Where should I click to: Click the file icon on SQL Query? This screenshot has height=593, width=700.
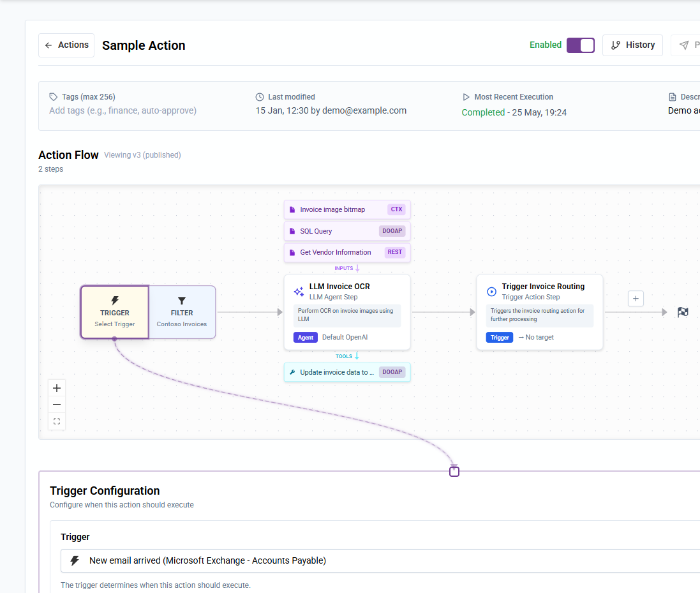pos(292,231)
